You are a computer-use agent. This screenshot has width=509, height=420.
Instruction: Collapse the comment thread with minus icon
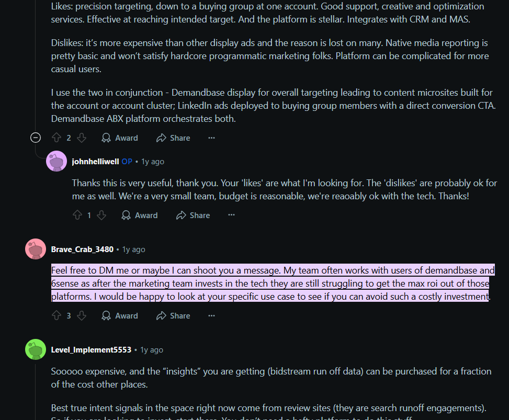[36, 138]
